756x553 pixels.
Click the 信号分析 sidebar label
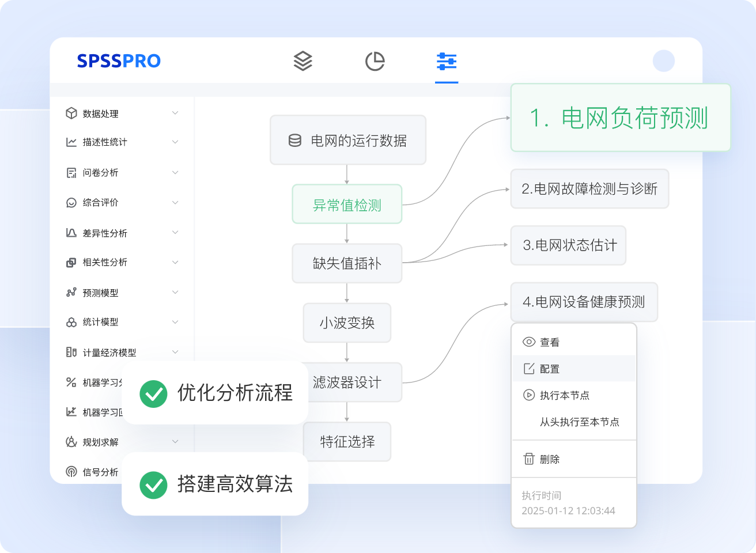pos(101,472)
